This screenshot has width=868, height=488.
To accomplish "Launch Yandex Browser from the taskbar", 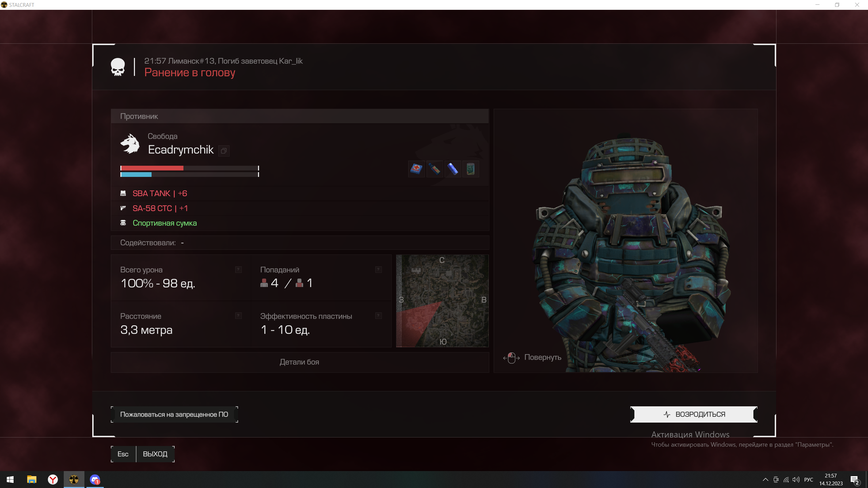I will click(x=53, y=480).
